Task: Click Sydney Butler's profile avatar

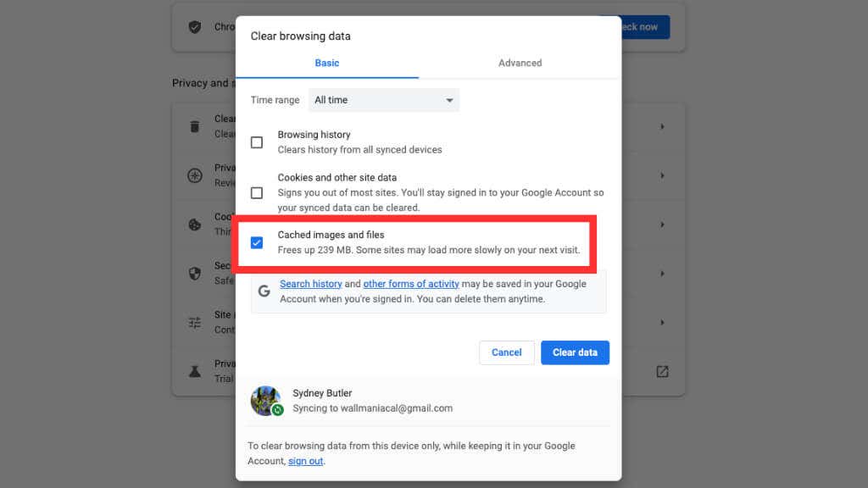Action: pos(265,401)
